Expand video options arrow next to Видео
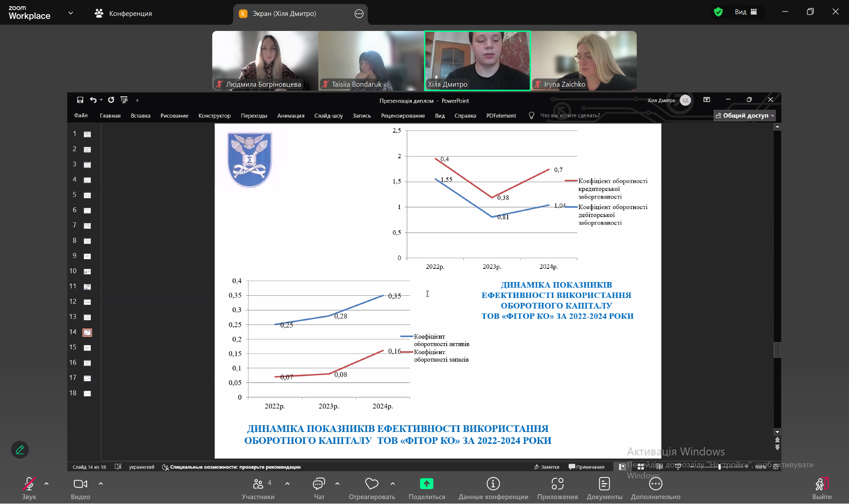Viewport: 849px width, 504px height. coord(101,484)
